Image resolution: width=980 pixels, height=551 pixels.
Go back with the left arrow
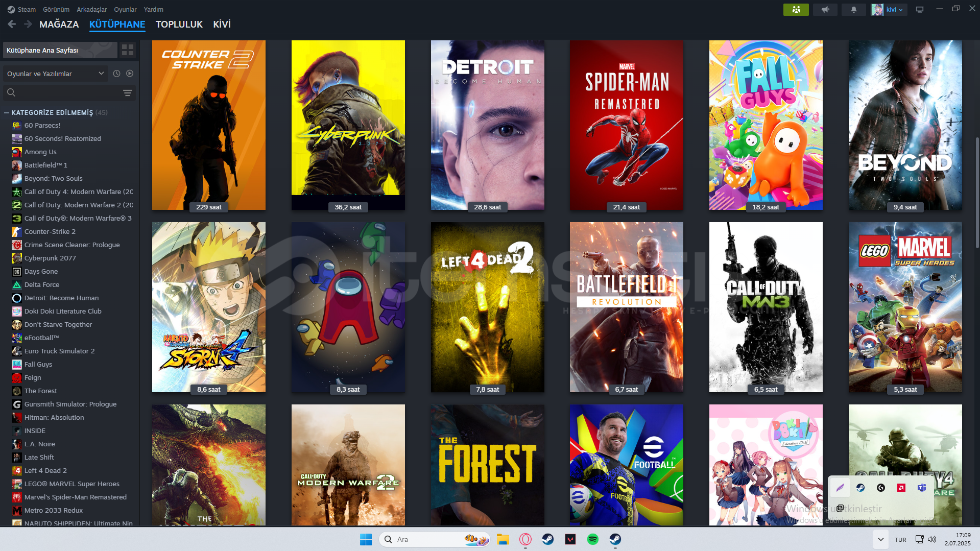(12, 24)
